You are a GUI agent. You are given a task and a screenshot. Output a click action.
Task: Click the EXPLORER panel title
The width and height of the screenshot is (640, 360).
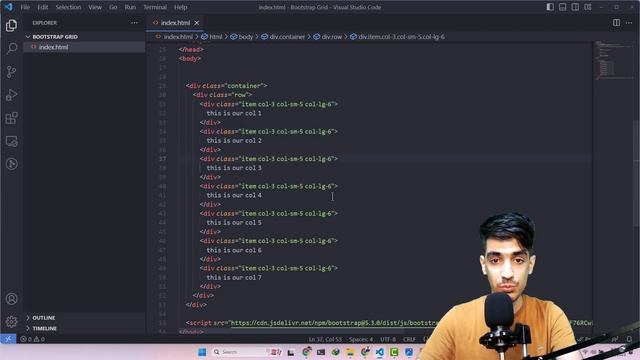[45, 23]
